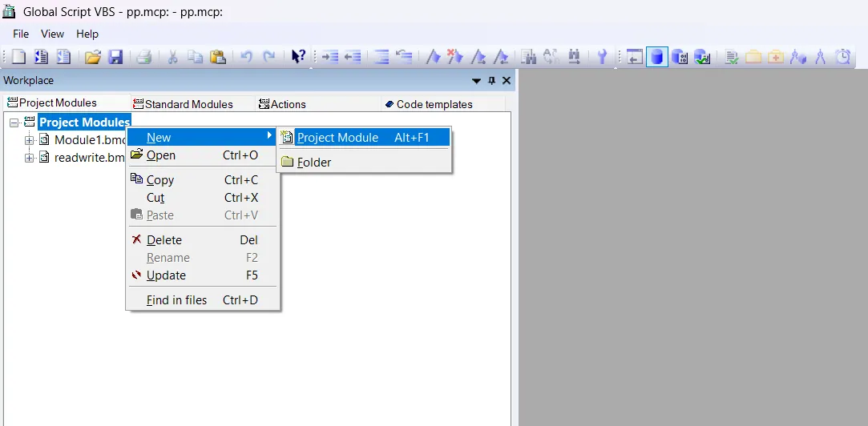This screenshot has width=868, height=426.
Task: Select Copy in the context menu
Action: tap(202, 180)
